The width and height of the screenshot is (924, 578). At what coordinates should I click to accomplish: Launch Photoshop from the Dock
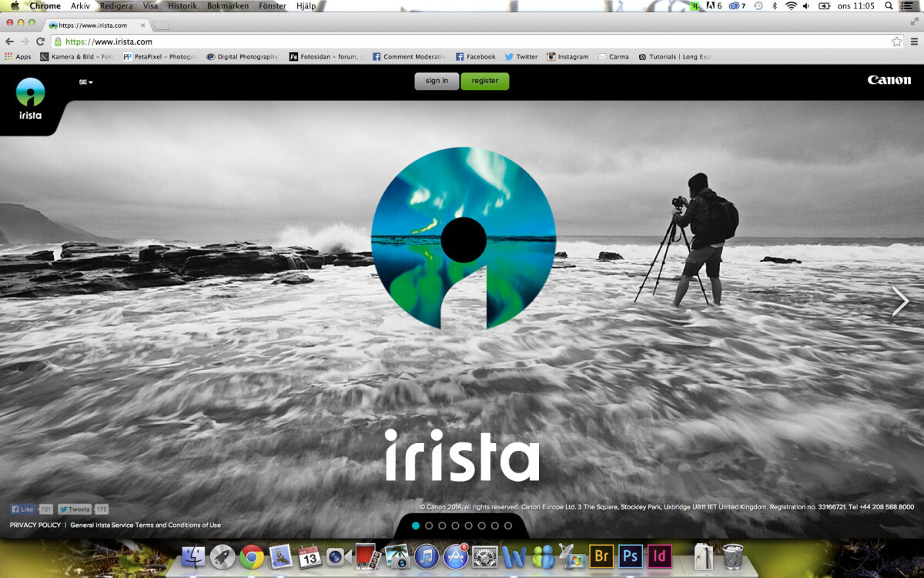[x=631, y=556]
